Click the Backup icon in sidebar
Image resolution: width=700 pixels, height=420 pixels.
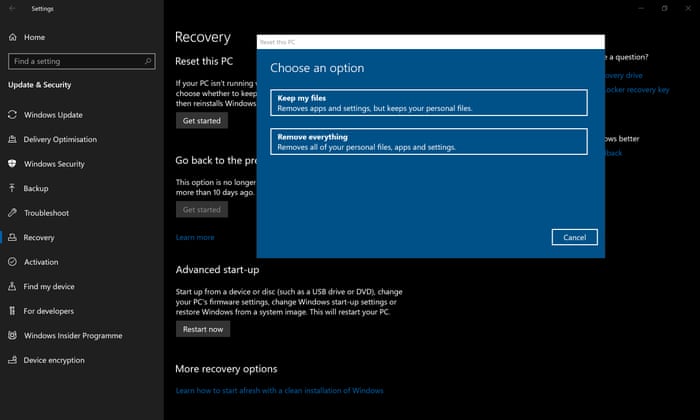13,188
